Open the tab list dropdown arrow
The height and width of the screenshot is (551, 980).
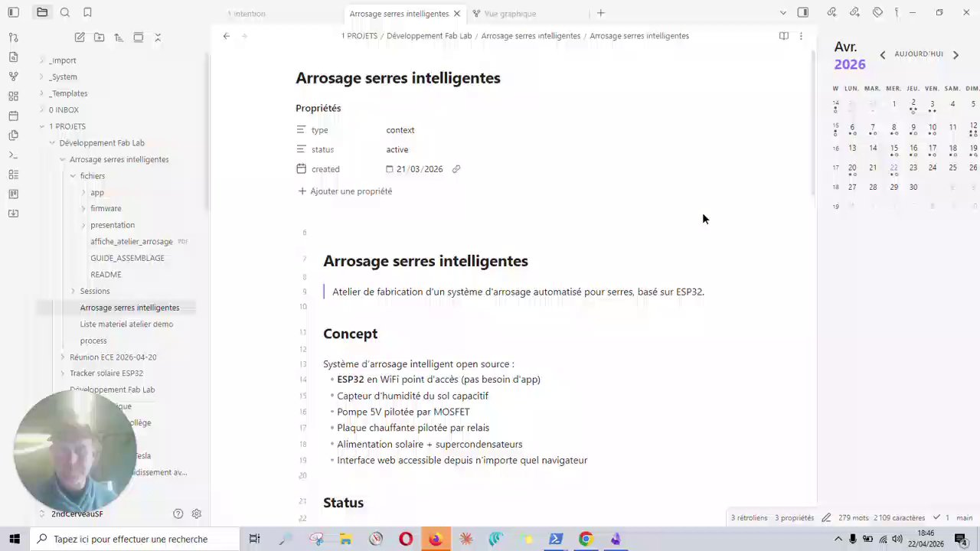(782, 13)
